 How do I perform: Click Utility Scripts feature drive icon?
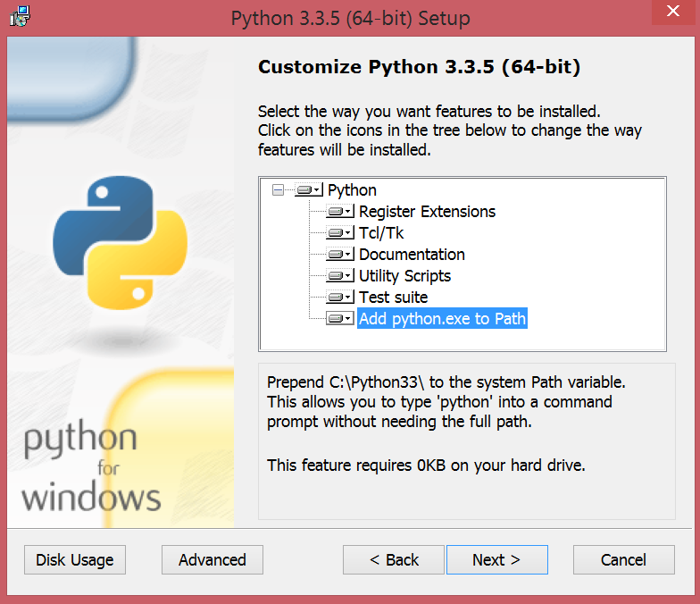click(340, 276)
